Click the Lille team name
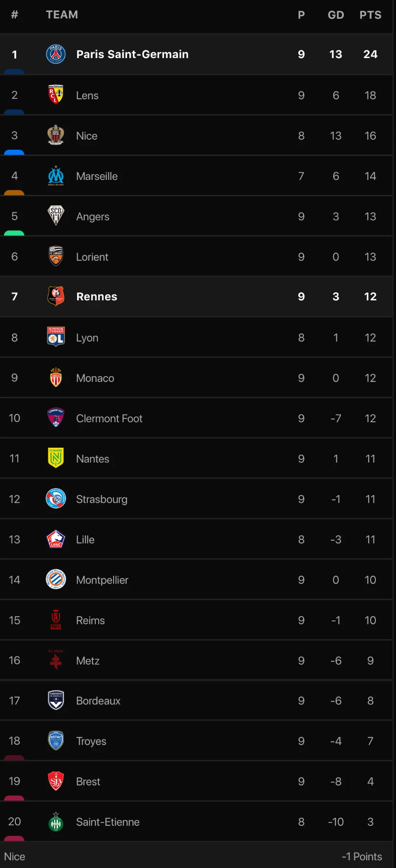 coord(85,539)
